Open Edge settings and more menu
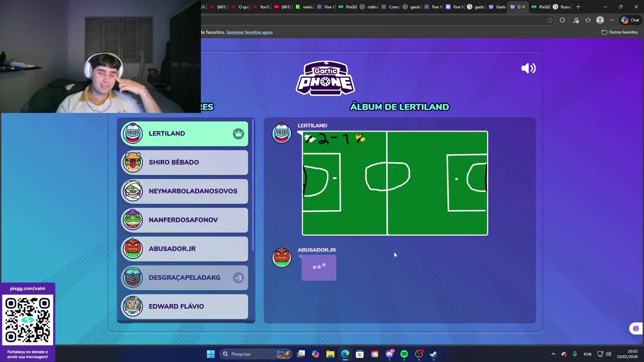644x362 pixels. tap(612, 20)
